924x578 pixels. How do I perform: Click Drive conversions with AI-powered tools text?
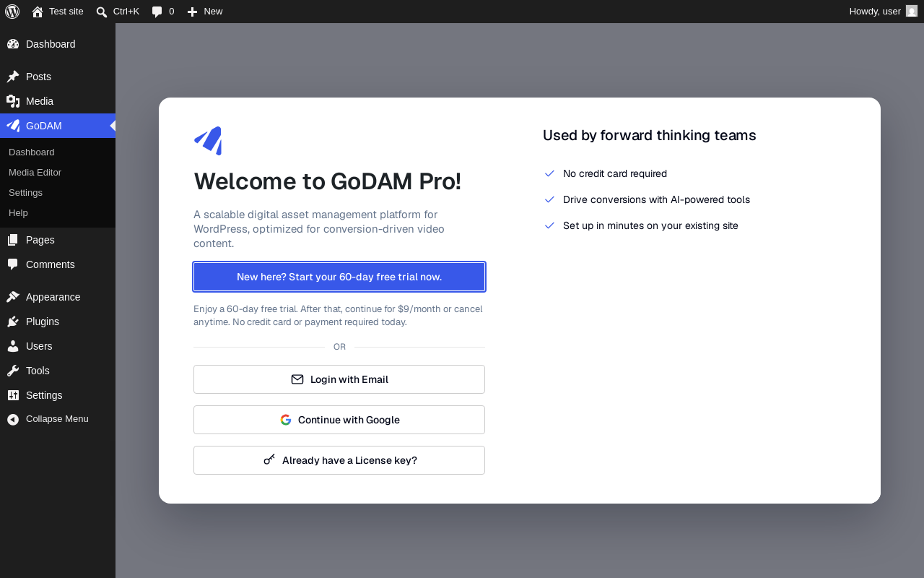coord(657,199)
